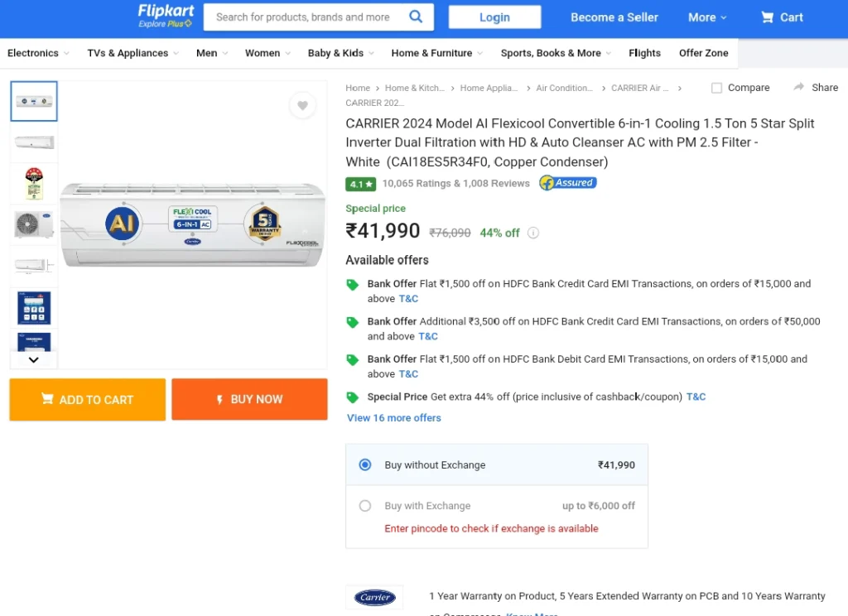Add product to wishlist with heart icon

point(302,105)
